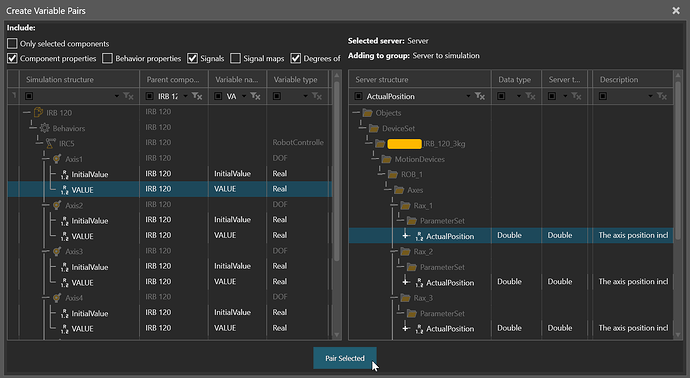
Task: Expand Rax_3 ActualPosition plus sign
Action: coord(406,328)
